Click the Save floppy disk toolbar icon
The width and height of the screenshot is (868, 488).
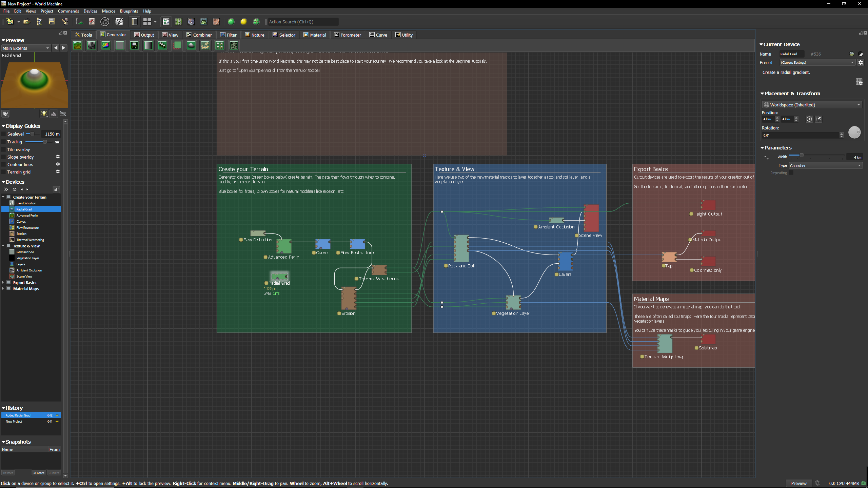pos(52,22)
